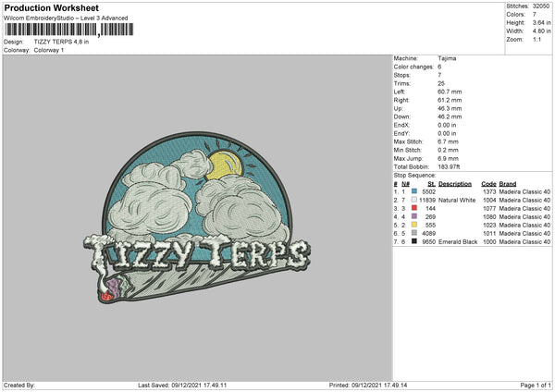
Task: Click the barcode under the worksheet title
Action: 69,30
